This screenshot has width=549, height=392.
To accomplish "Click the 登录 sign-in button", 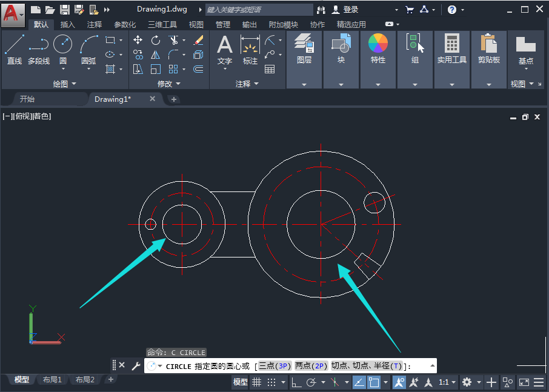I will point(345,10).
